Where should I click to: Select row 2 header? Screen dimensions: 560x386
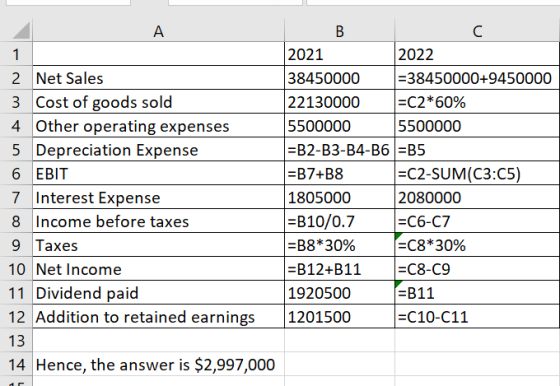(x=16, y=78)
